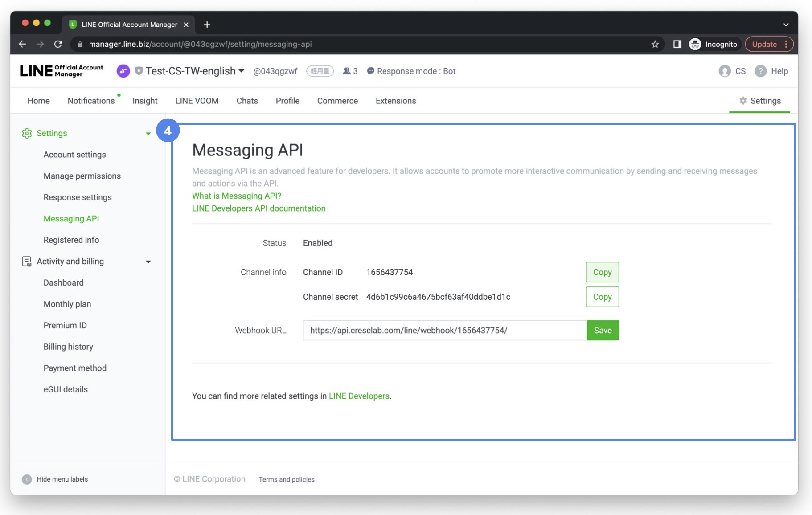Switch to the Chats tab

[x=247, y=101]
